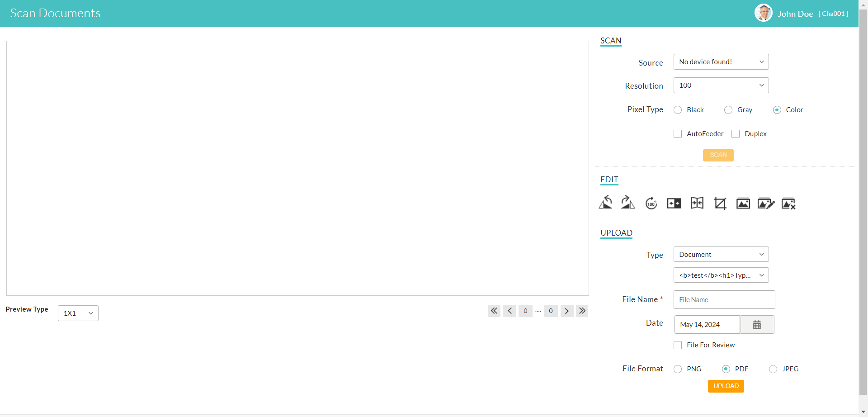Open the Preview Type 1X1 dropdown
Viewport: 868px width, 417px height.
[x=78, y=313]
